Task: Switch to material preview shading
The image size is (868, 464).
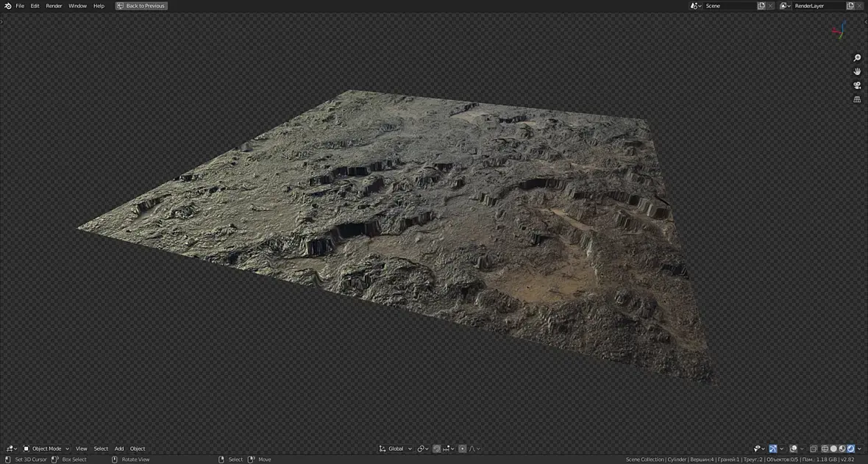Action: 842,449
